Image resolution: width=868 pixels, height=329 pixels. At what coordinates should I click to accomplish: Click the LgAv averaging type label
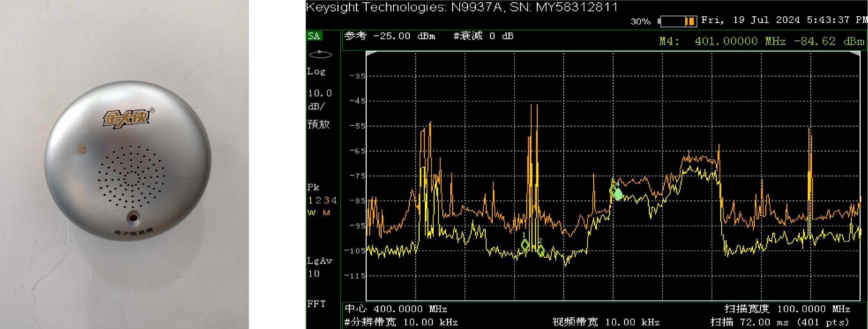click(x=320, y=261)
